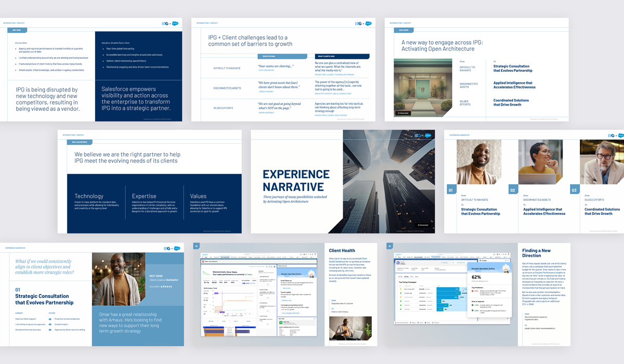The image size is (624, 364).
Task: Click the 'Your seams are showing' quote
Action: pos(276,66)
